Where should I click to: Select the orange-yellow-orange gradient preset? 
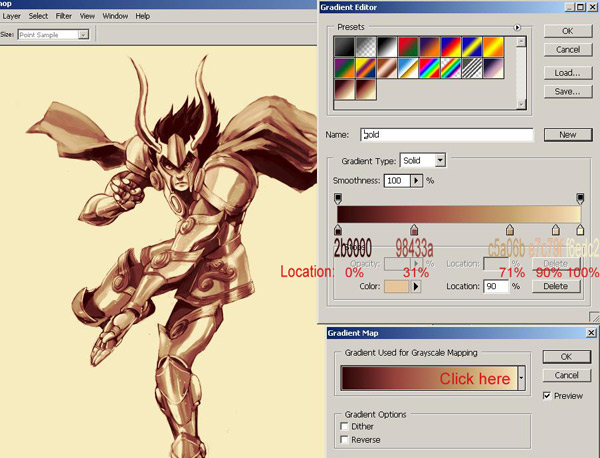coord(494,47)
